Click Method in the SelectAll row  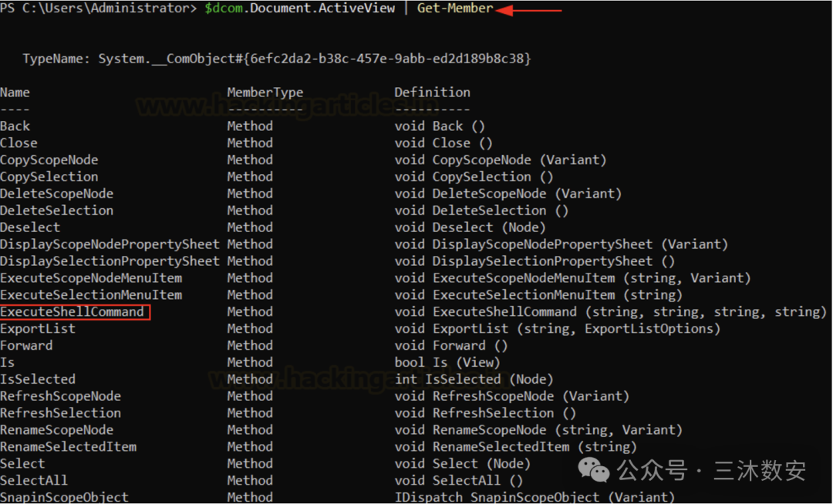[250, 481]
